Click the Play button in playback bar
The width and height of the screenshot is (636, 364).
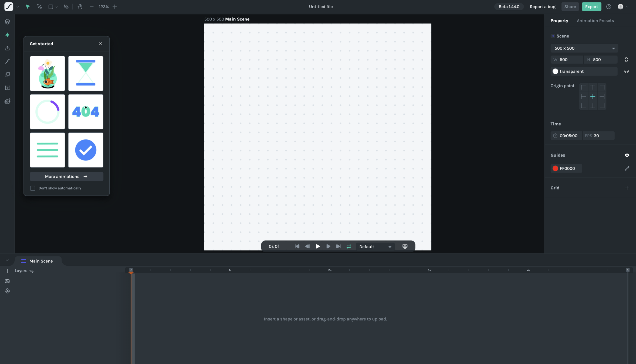click(x=318, y=246)
